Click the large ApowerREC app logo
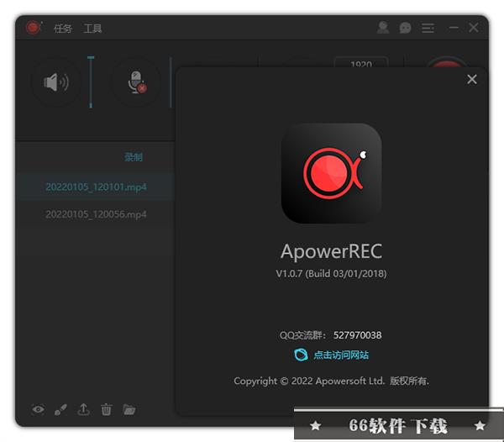The image size is (504, 442). (332, 173)
